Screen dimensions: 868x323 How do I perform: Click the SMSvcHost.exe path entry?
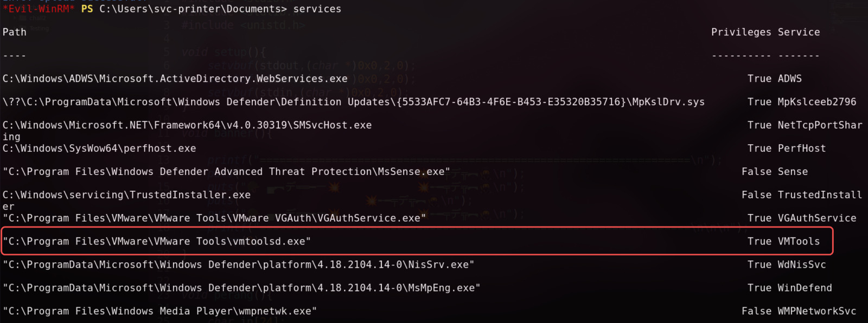187,125
